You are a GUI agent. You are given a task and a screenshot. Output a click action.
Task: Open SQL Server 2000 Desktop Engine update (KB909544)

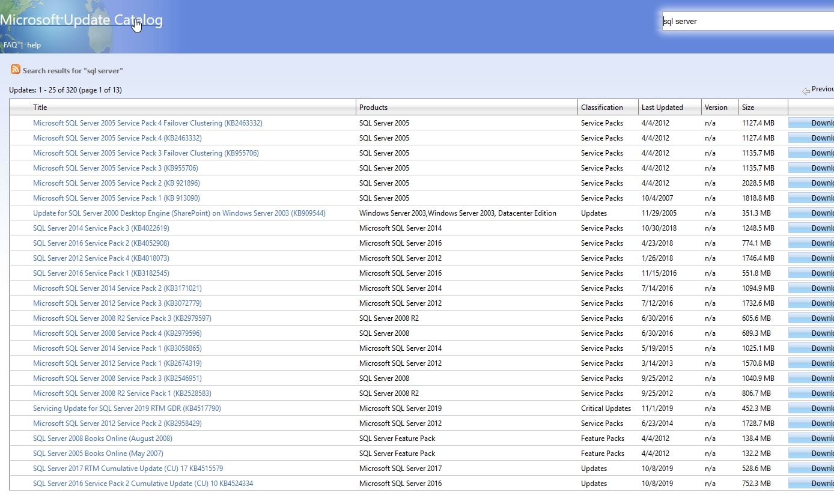tap(179, 213)
